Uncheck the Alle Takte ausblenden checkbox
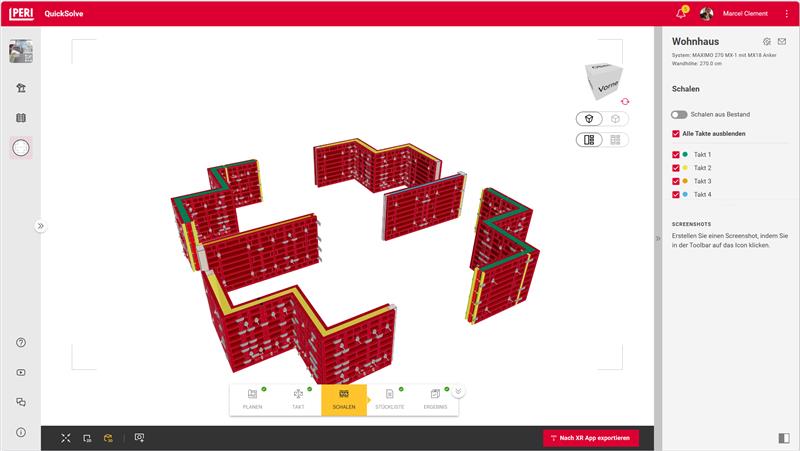The width and height of the screenshot is (800, 451). [677, 133]
